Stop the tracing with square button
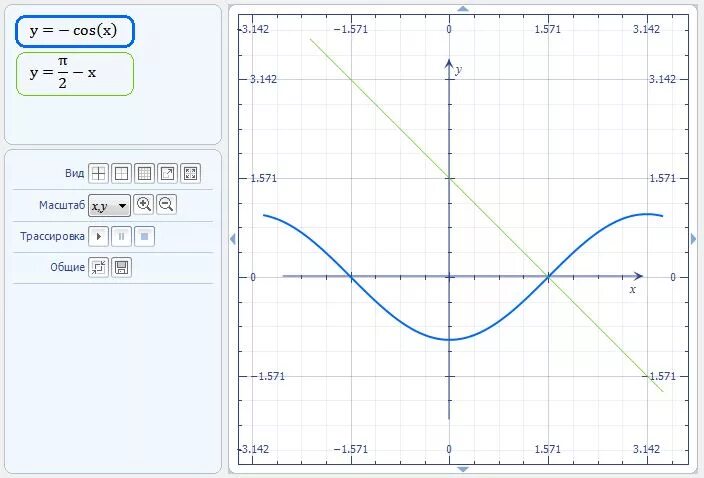 click(144, 237)
